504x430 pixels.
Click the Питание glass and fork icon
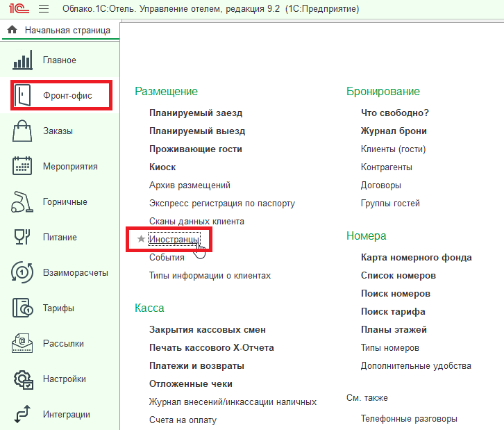coord(22,237)
